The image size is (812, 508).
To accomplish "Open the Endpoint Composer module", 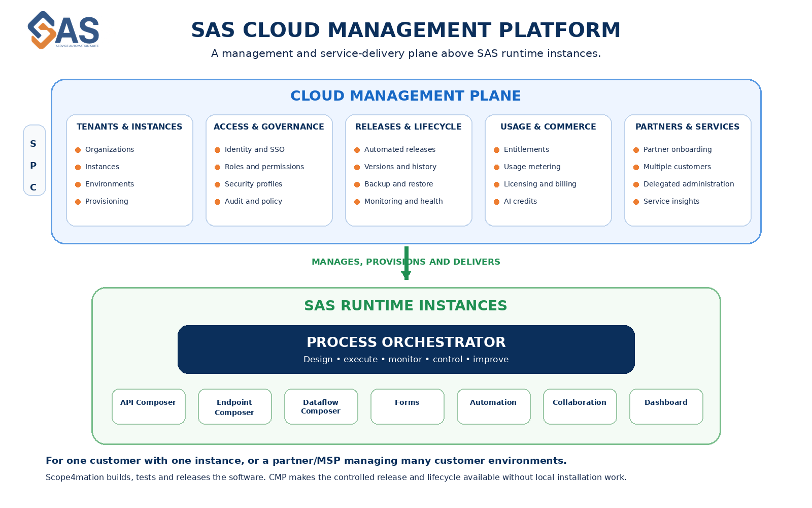I will pos(235,406).
